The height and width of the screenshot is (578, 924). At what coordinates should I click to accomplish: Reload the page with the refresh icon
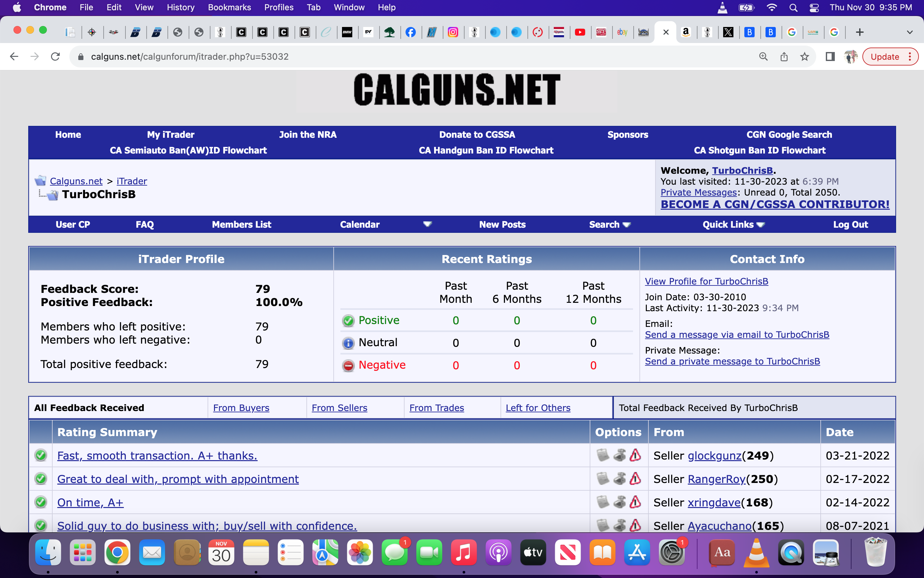56,57
